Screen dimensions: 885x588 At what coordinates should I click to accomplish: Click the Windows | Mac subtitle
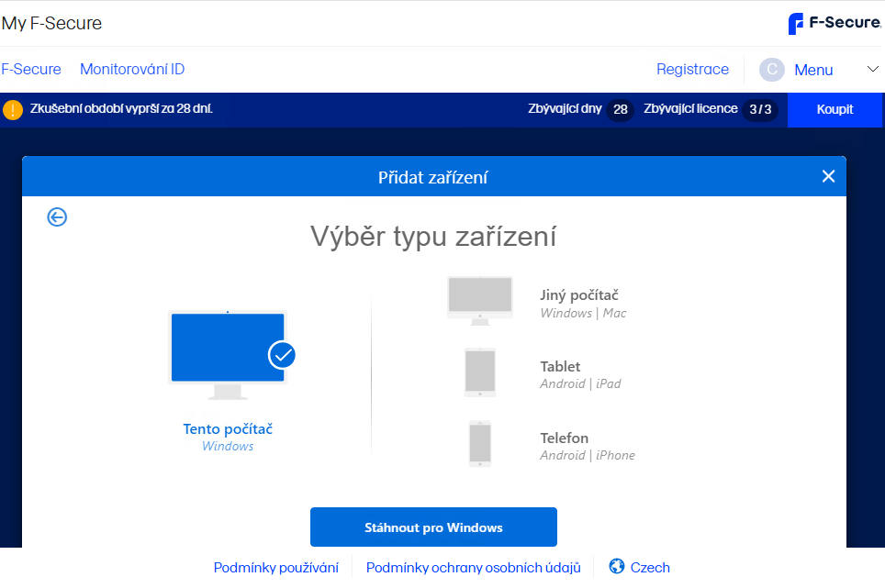tap(583, 313)
